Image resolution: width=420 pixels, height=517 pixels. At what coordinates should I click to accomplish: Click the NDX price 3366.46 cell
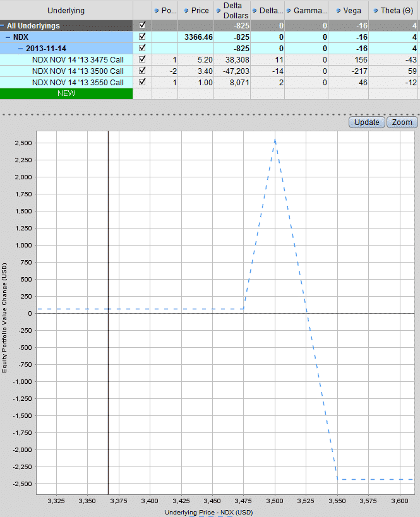pyautogui.click(x=196, y=37)
